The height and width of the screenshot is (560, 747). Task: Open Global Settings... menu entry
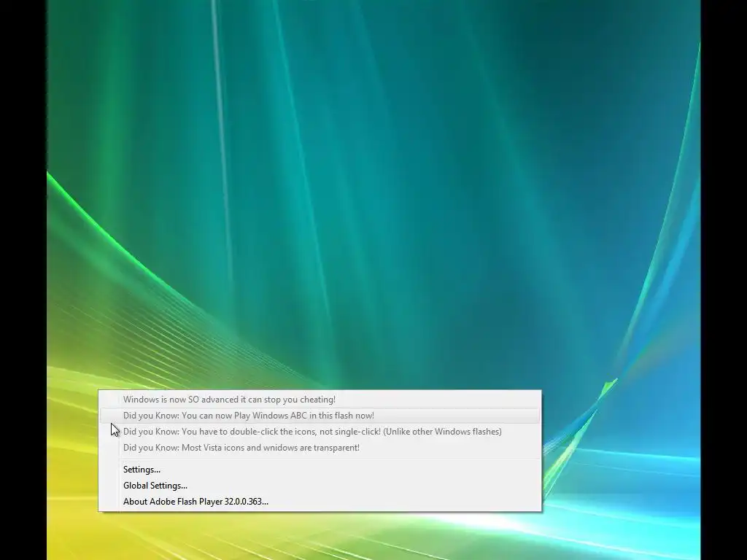[320, 486]
